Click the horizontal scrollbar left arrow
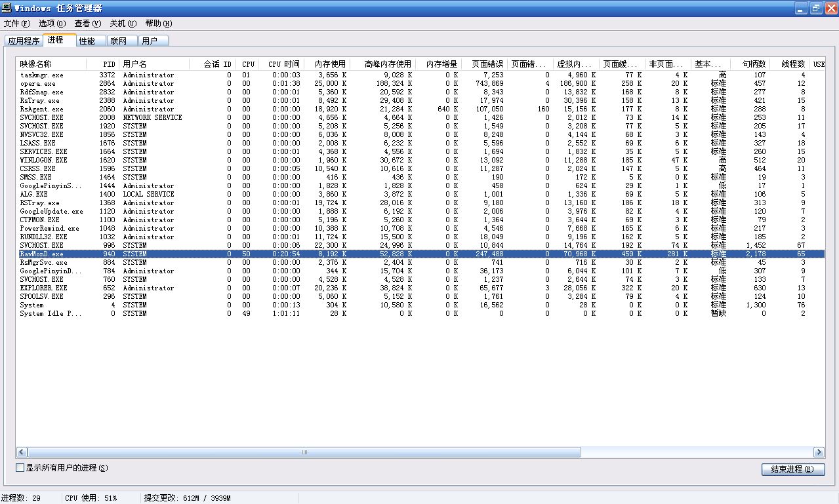 [22, 452]
